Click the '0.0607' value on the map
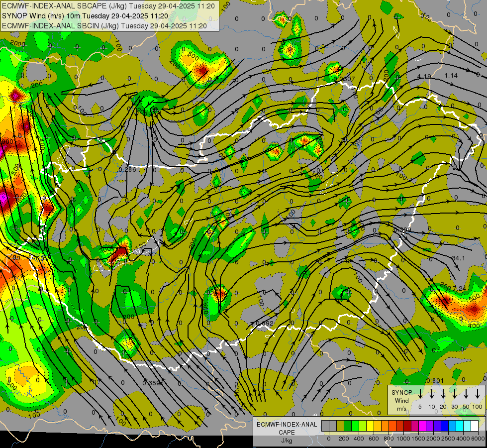 tap(344, 79)
